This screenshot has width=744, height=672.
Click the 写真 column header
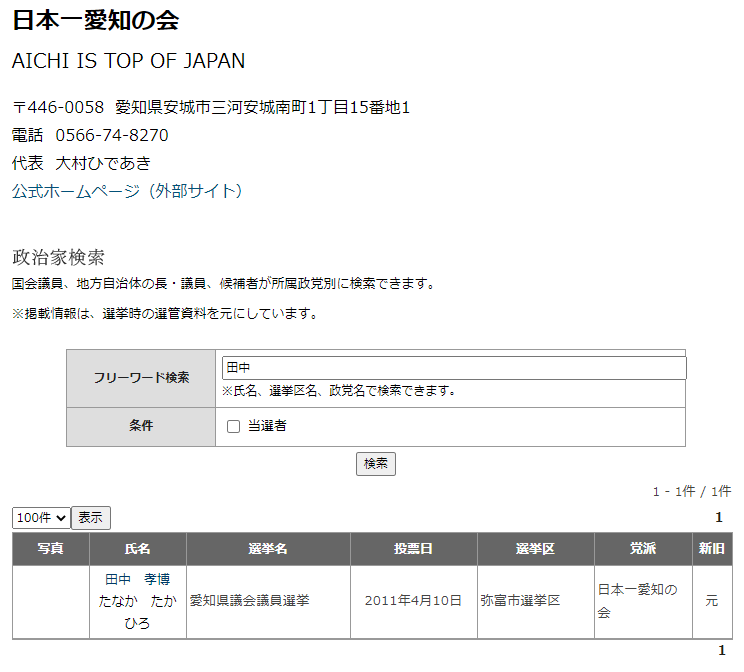(50, 549)
